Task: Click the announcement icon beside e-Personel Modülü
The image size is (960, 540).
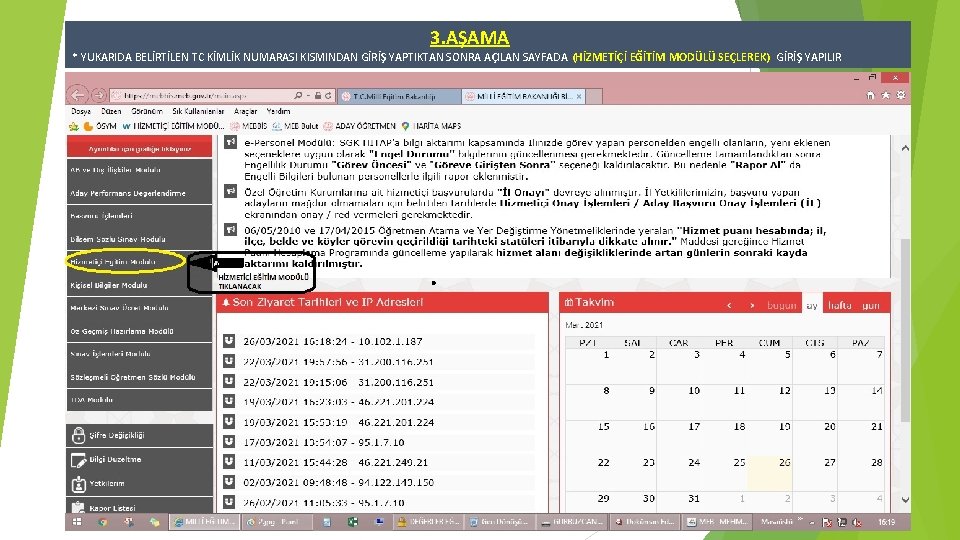Action: click(x=230, y=143)
